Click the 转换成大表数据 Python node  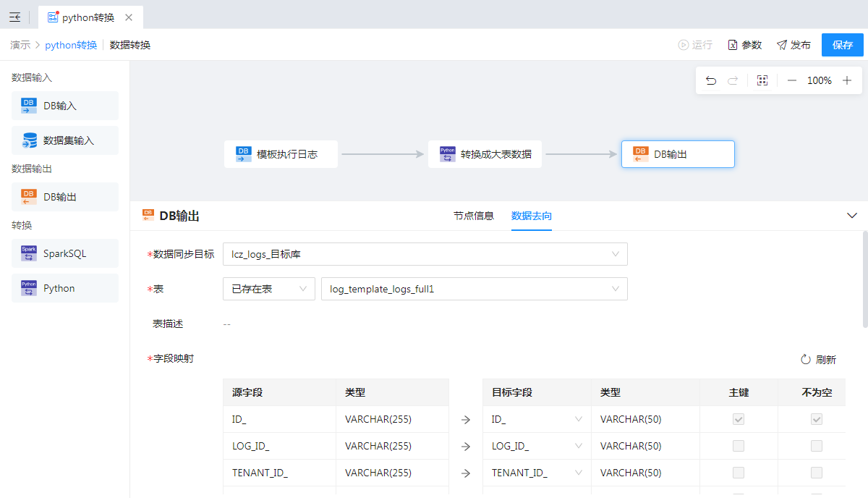coord(485,154)
